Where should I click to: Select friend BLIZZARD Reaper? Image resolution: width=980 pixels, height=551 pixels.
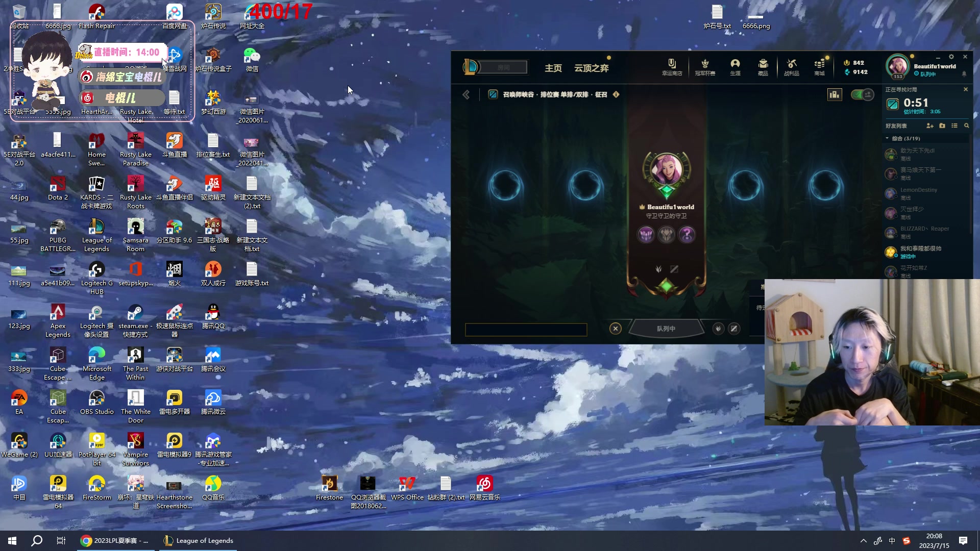click(927, 232)
